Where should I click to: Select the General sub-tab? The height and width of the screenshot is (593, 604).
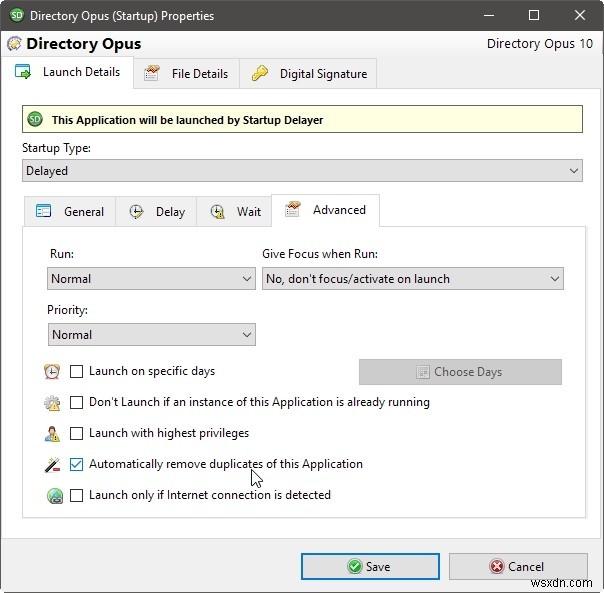pyautogui.click(x=70, y=212)
